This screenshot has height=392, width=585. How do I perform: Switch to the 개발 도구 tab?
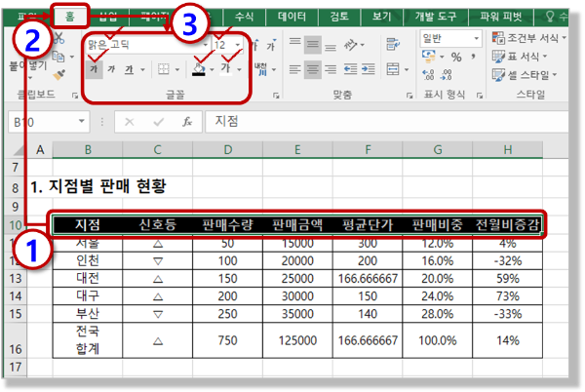436,17
